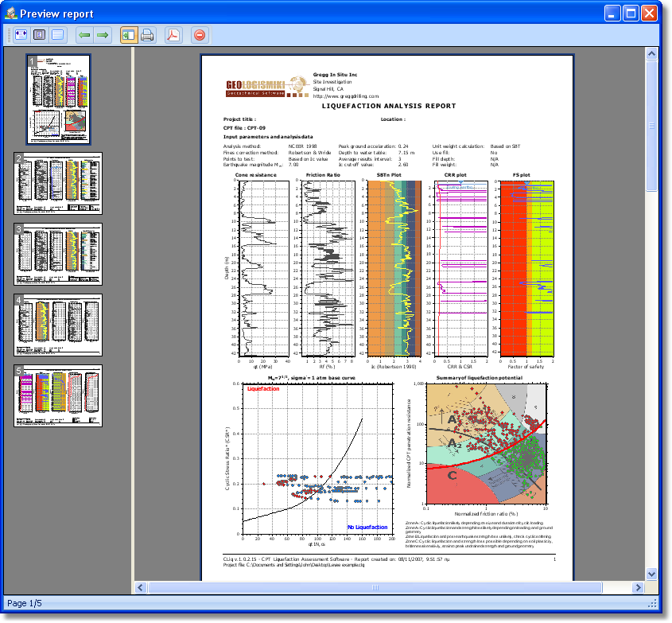This screenshot has height=623, width=672.
Task: Click horizontal scrollbar left arrow
Action: 141,588
